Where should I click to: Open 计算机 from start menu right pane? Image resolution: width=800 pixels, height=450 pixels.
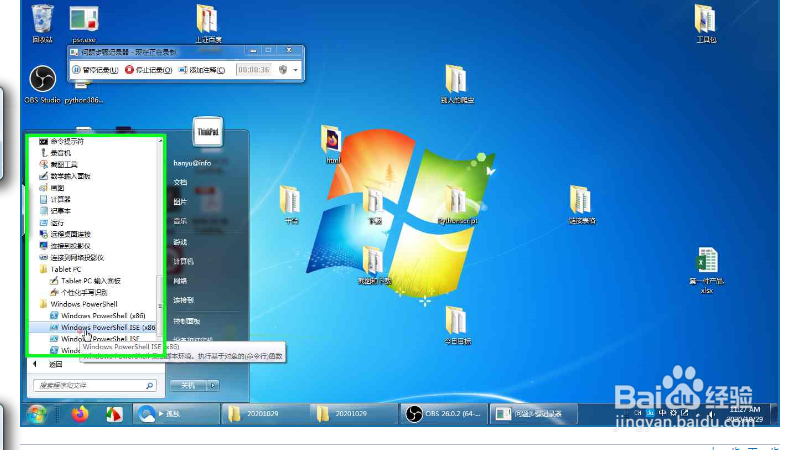point(183,262)
